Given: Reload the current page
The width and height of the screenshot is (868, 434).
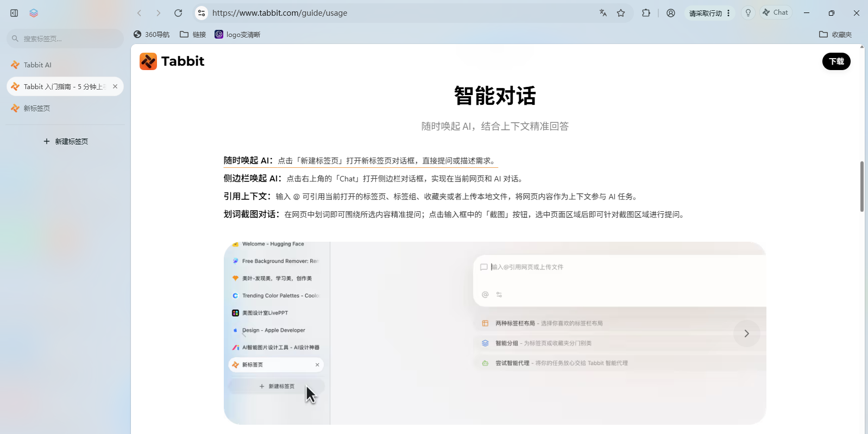Looking at the screenshot, I should click(x=178, y=13).
